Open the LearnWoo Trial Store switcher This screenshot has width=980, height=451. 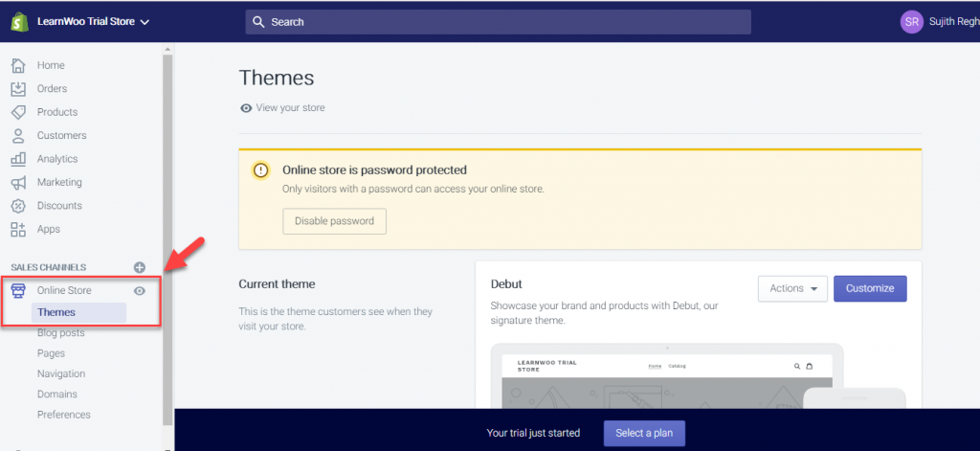pyautogui.click(x=93, y=22)
